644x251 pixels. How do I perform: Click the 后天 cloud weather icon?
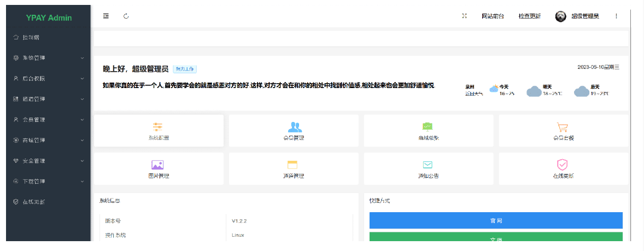582,91
